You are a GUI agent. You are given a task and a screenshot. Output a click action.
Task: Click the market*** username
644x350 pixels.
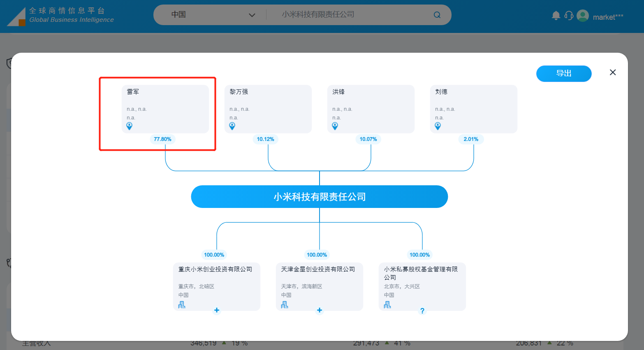(x=608, y=17)
